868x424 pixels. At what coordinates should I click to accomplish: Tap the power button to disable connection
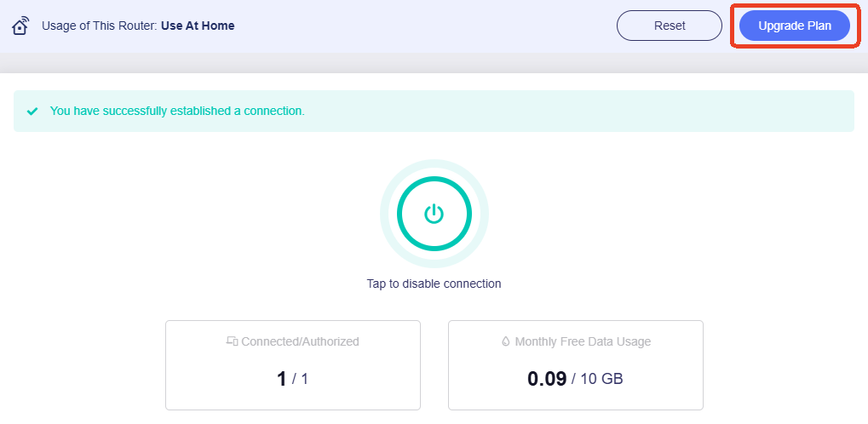[x=434, y=214]
